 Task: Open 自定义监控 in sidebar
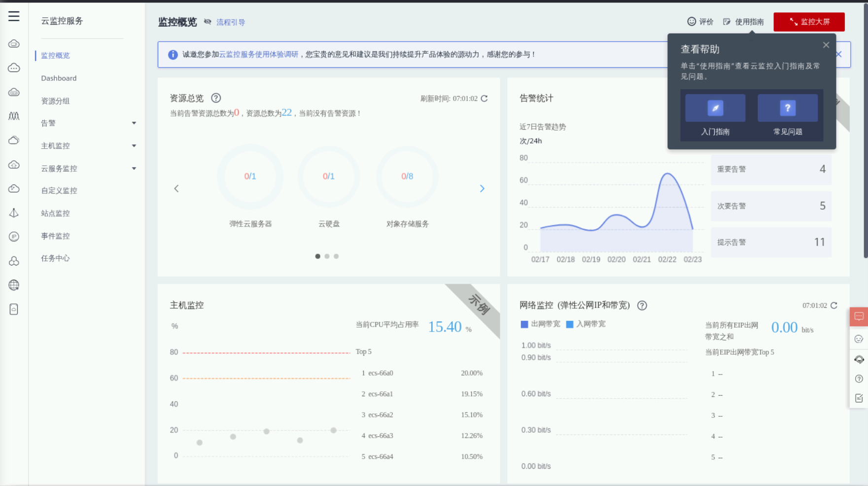[59, 190]
